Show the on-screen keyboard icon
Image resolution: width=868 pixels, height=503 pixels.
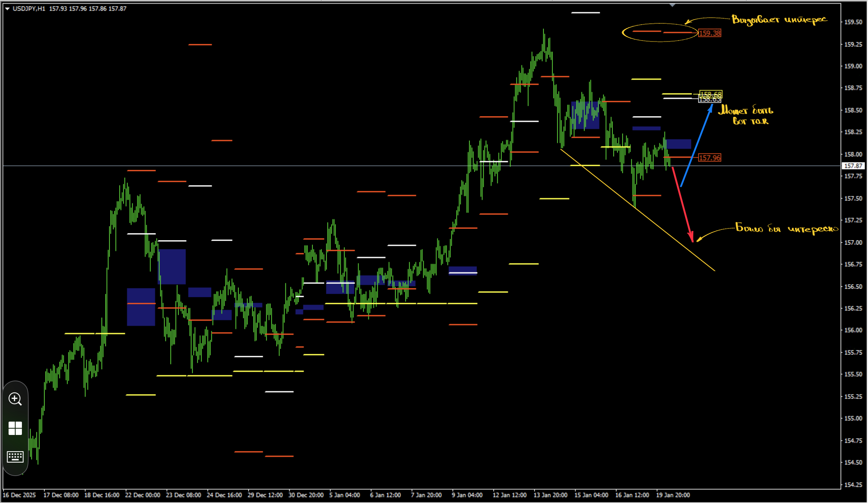pyautogui.click(x=15, y=457)
